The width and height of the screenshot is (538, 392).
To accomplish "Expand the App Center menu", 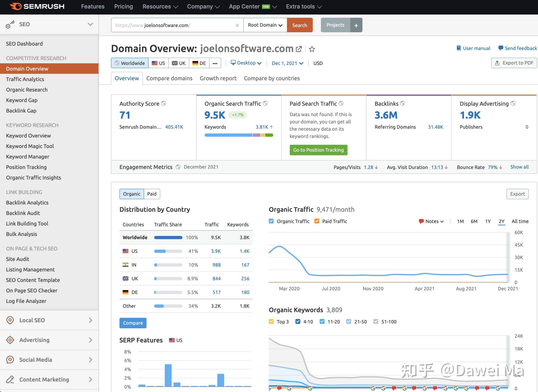I will [253, 7].
